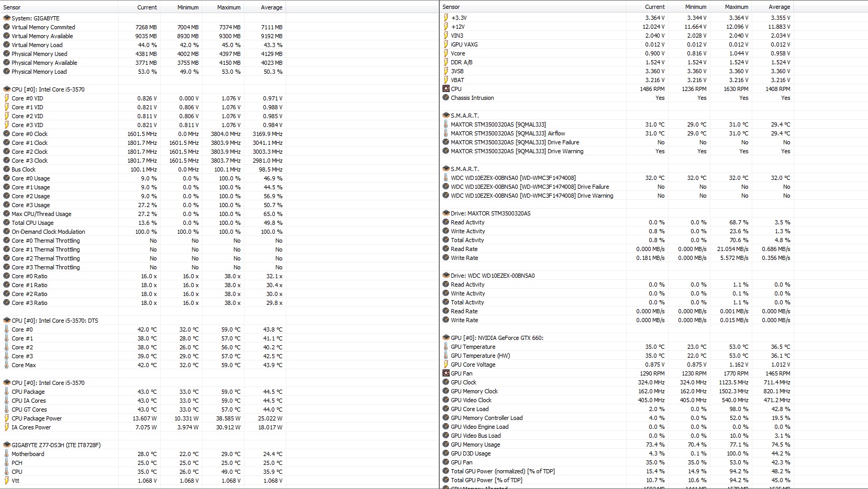Select the Max CPU/Thread Usage row label

tap(41, 214)
